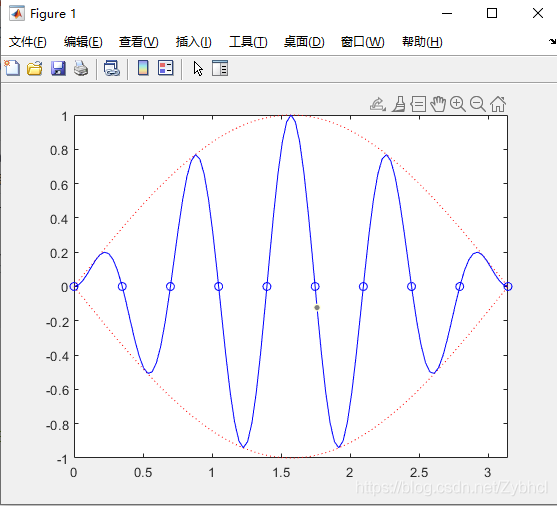Close the Figure 1 window
Image resolution: width=557 pixels, height=506 pixels.
pos(538,14)
